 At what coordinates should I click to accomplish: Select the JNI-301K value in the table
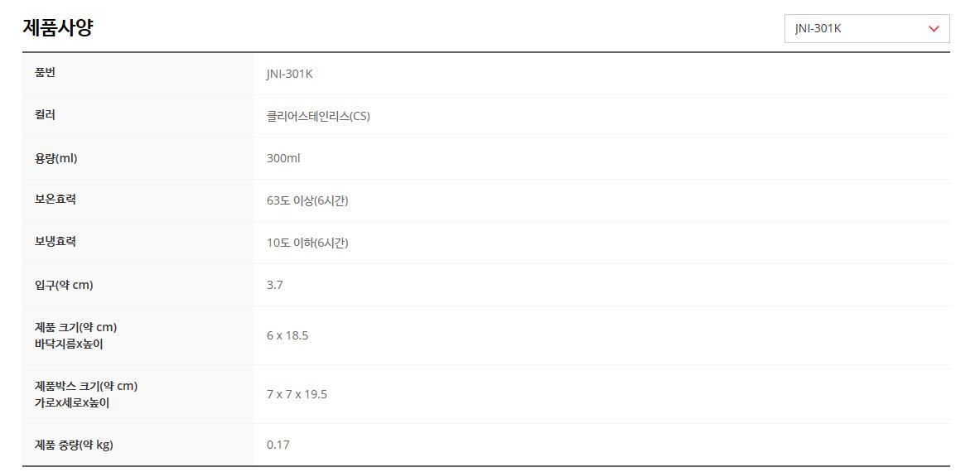pyautogui.click(x=289, y=74)
